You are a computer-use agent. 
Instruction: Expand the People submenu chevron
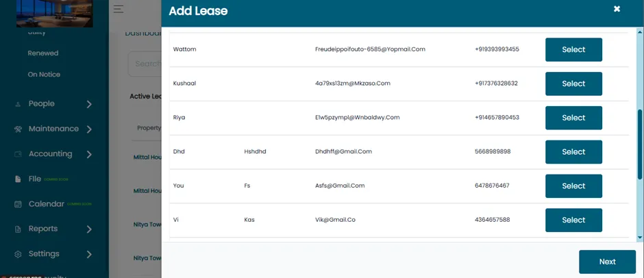tap(89, 104)
